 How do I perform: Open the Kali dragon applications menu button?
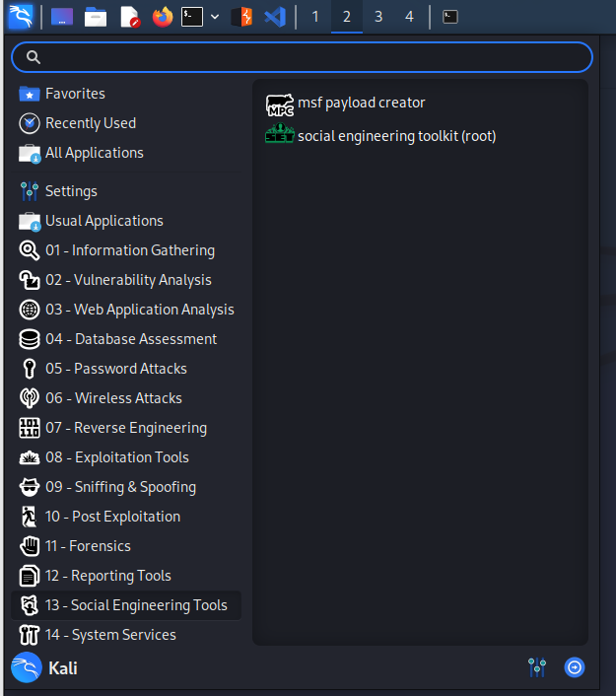click(21, 17)
